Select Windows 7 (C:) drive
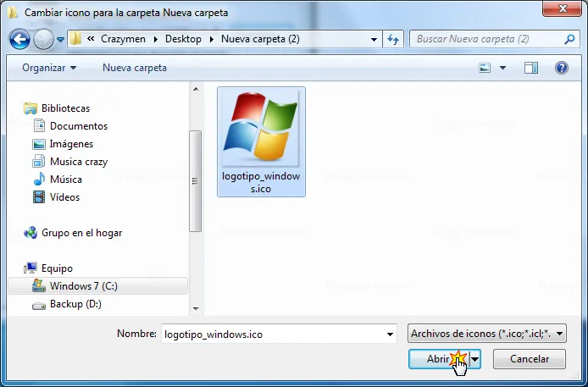 97,286
